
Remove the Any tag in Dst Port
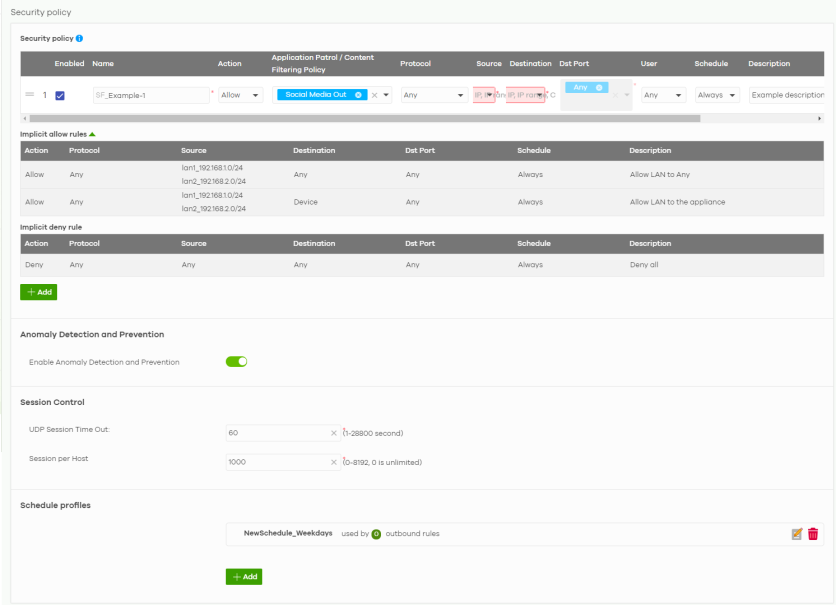tap(599, 88)
